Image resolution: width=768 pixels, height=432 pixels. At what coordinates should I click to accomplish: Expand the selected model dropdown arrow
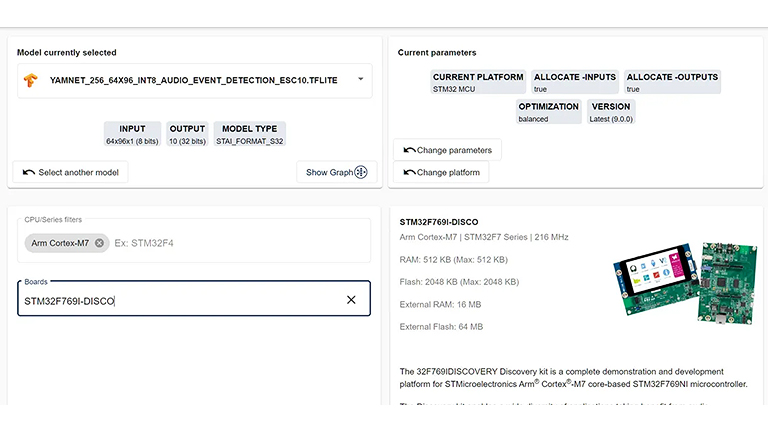click(x=360, y=80)
